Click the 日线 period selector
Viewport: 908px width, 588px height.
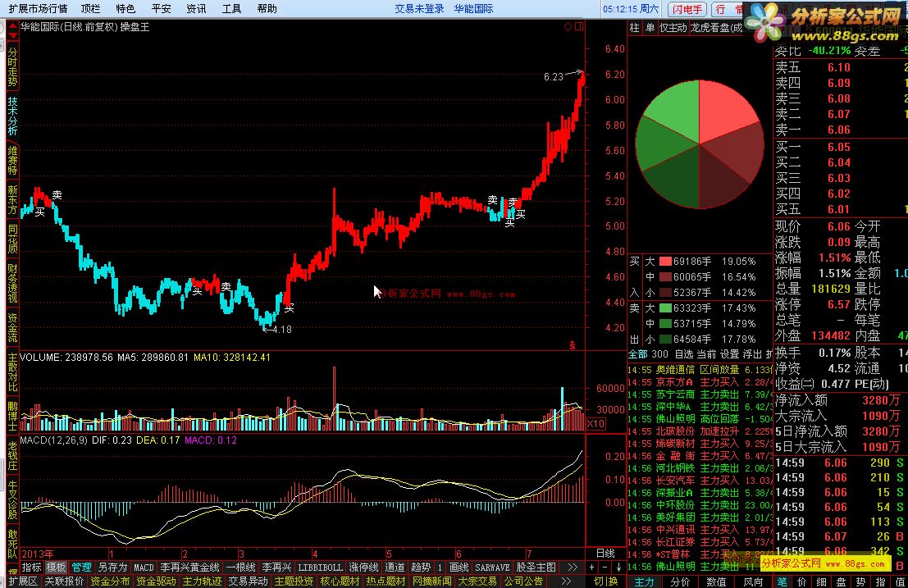click(605, 554)
